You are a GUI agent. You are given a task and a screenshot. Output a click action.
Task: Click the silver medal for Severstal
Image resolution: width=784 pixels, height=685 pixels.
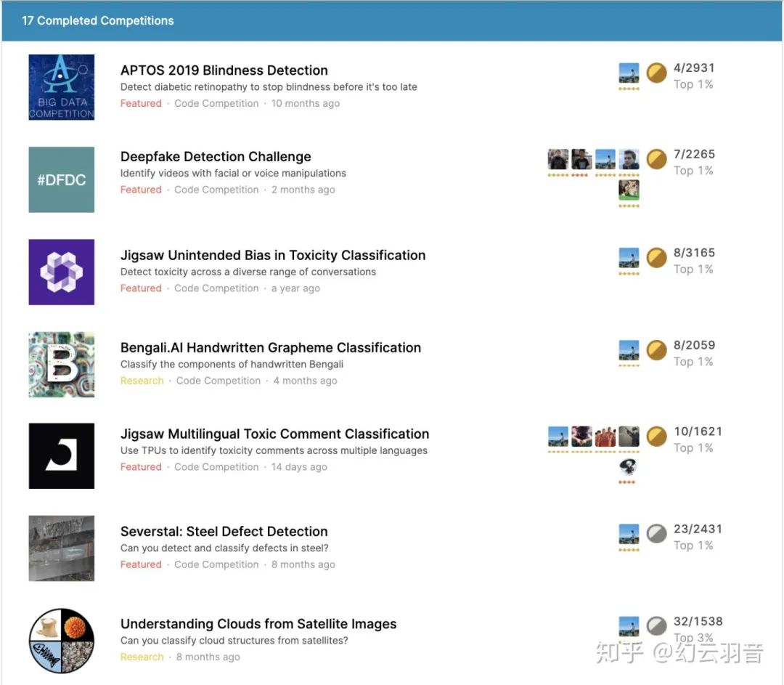656,534
